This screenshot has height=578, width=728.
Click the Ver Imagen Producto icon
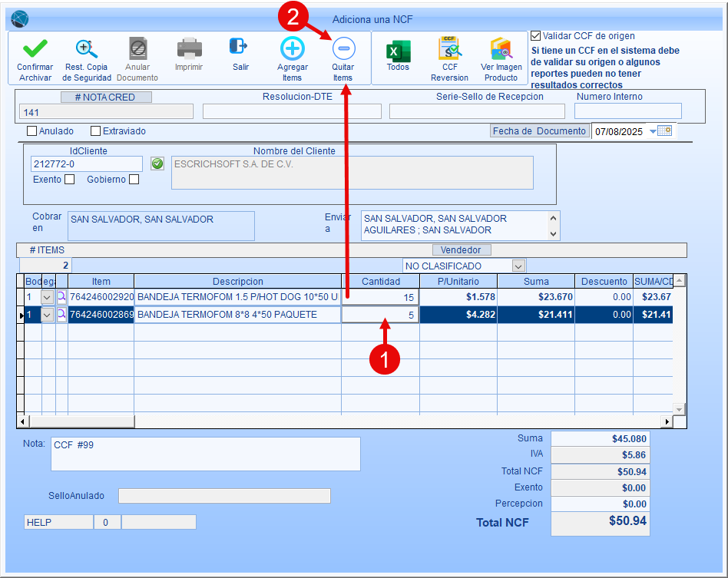pyautogui.click(x=501, y=48)
